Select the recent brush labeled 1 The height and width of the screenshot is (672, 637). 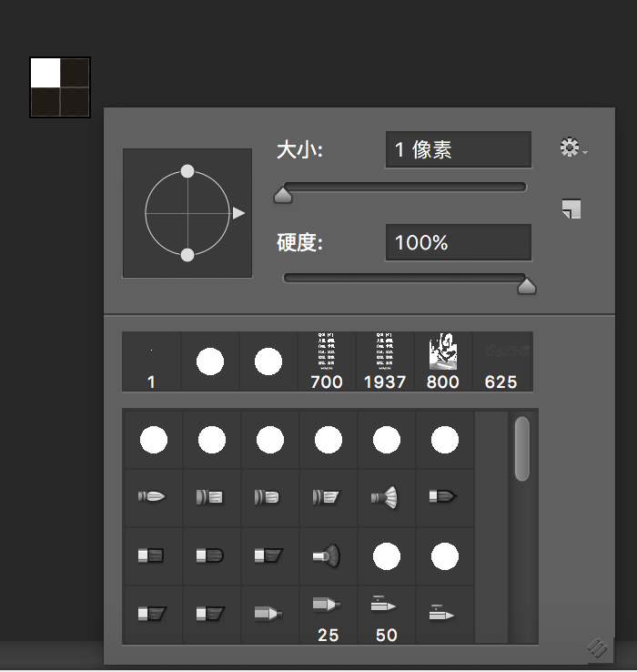click(152, 361)
